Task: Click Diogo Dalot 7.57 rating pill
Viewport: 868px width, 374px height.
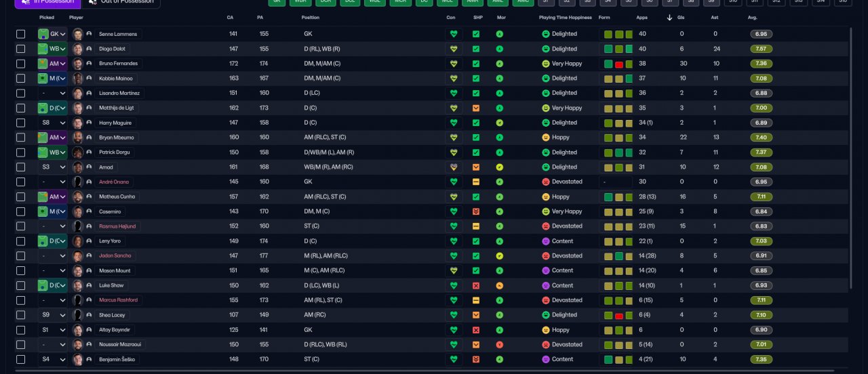Action: coord(761,49)
